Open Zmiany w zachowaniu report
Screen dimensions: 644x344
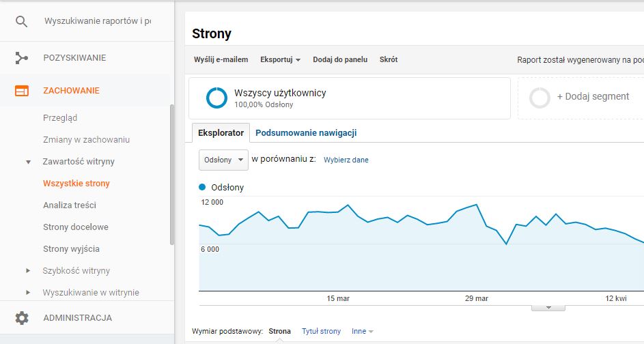click(86, 139)
